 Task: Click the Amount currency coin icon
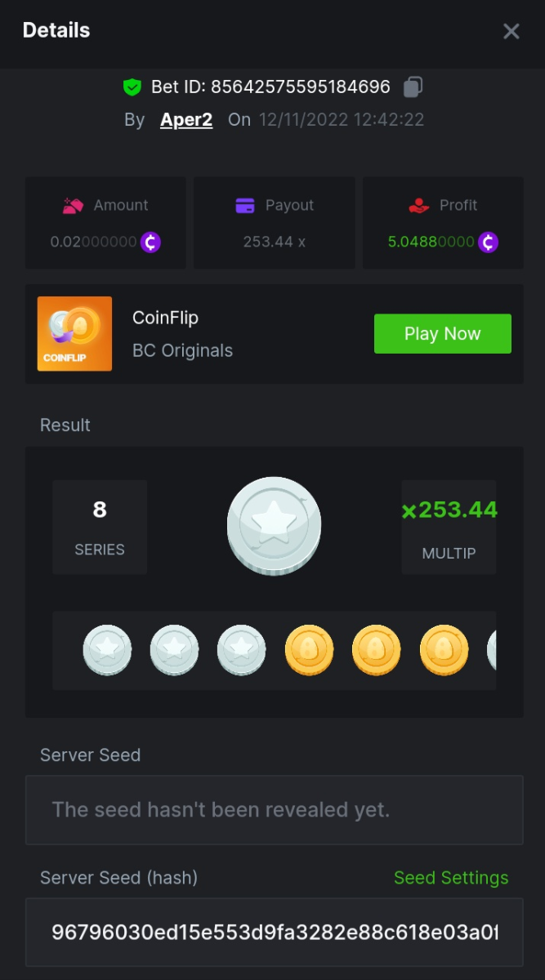pos(150,242)
